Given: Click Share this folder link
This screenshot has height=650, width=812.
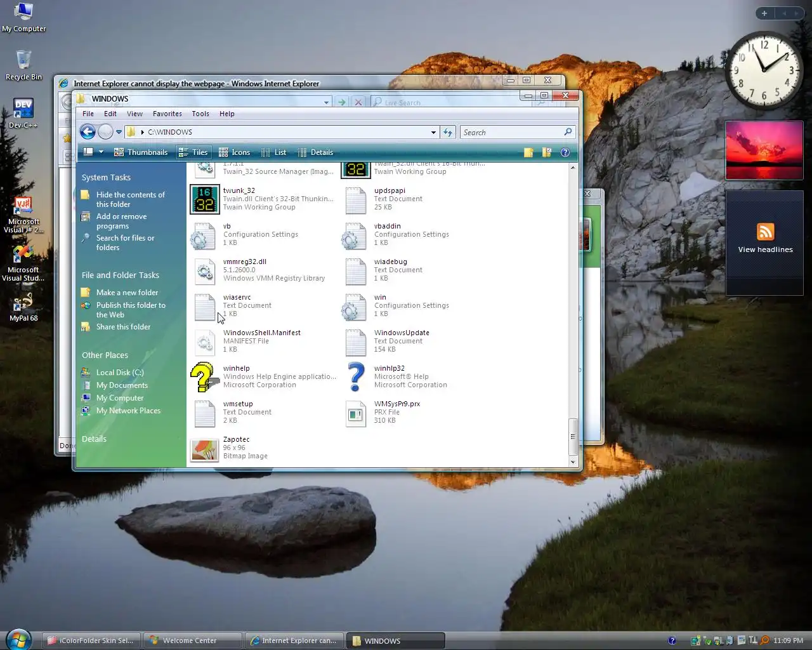Looking at the screenshot, I should click(123, 327).
